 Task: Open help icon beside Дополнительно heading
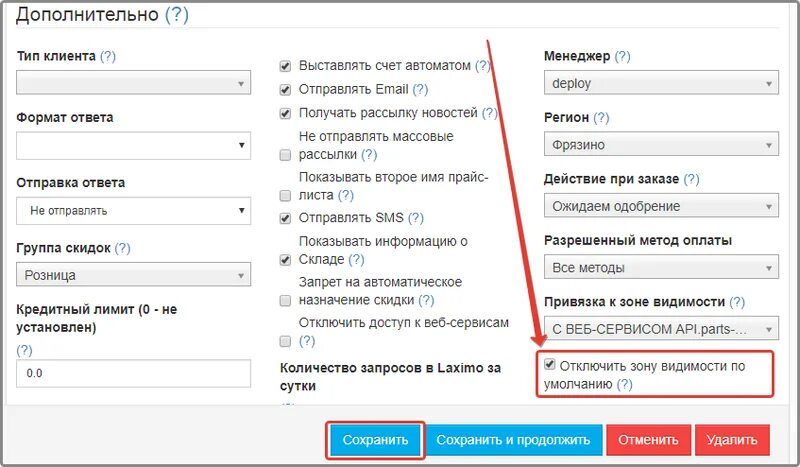click(177, 14)
